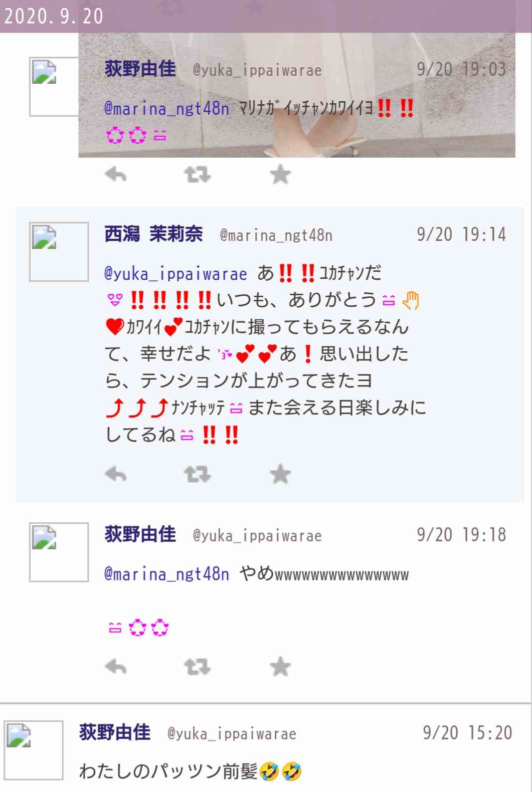Click 荻野由佳 name on 15:20 tweet
This screenshot has height=792, width=532.
coord(115,732)
